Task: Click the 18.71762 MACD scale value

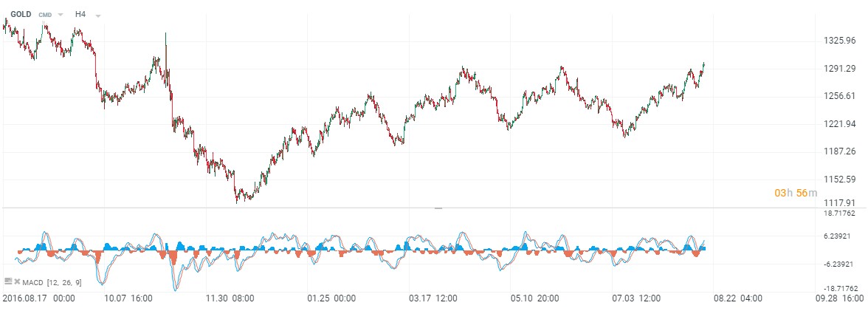Action: (840, 212)
